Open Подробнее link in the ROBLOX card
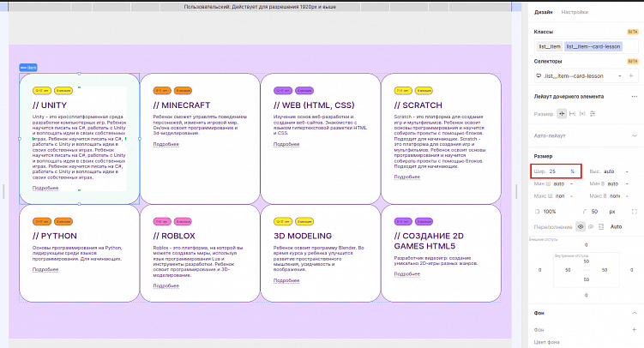644x348 pixels. pos(166,285)
